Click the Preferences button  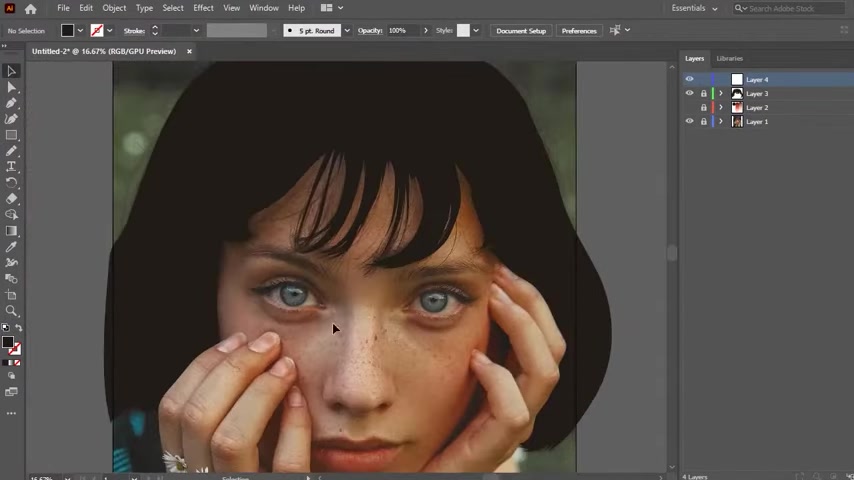click(579, 31)
